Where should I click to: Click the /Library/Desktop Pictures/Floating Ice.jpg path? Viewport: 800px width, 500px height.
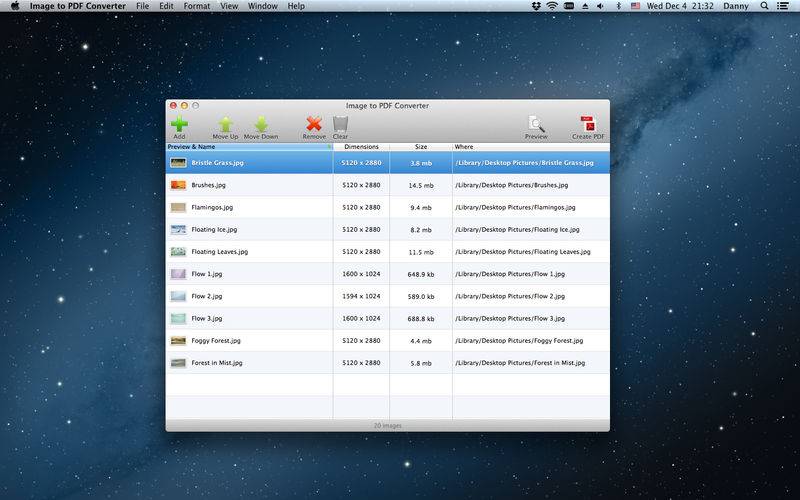tap(517, 230)
